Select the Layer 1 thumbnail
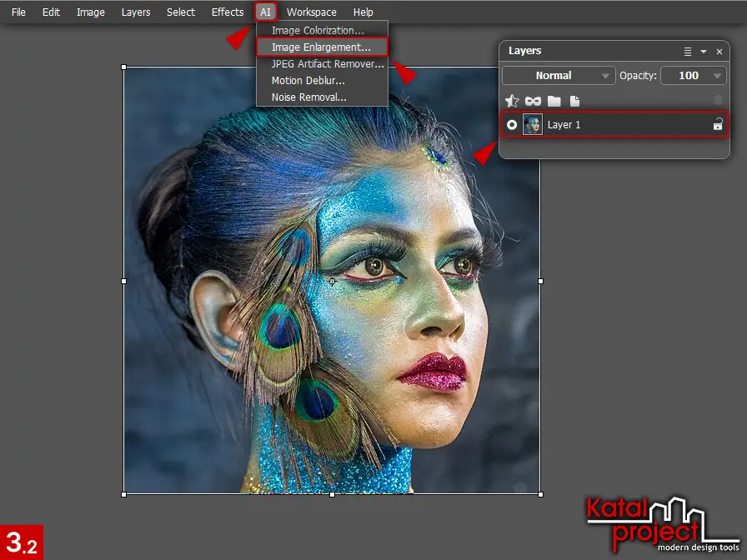Viewport: 747px width, 560px height. point(533,125)
